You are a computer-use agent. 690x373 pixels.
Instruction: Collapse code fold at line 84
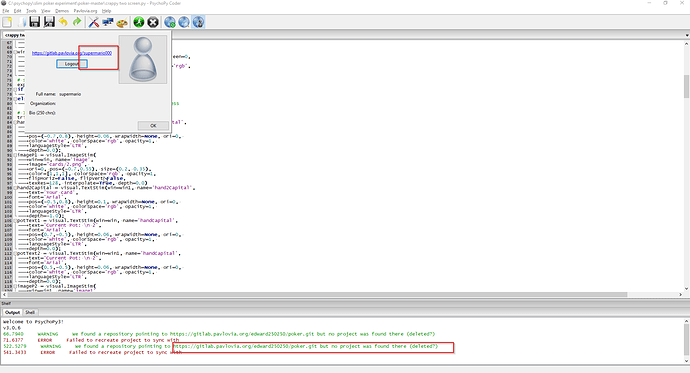15,122
